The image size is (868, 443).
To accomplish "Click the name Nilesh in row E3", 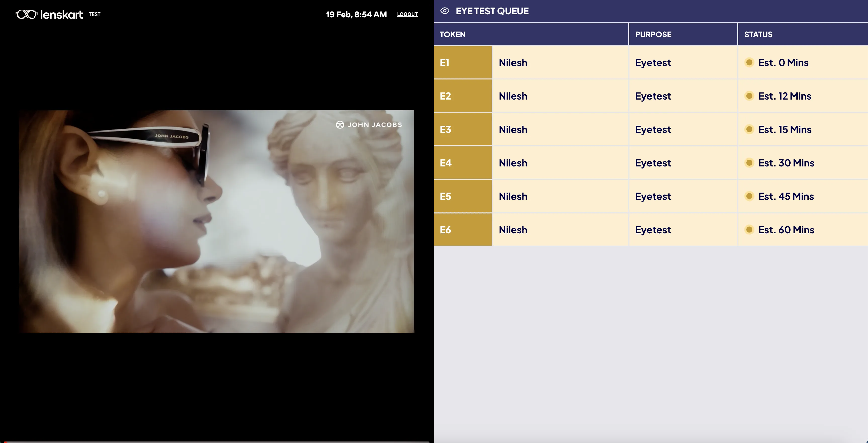I will tap(513, 129).
